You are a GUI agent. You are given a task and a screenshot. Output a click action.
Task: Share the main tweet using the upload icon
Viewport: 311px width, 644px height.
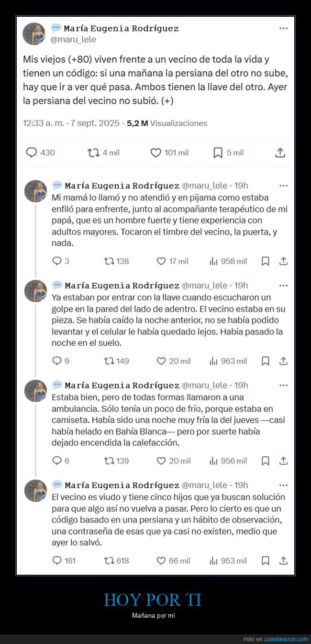(x=280, y=152)
